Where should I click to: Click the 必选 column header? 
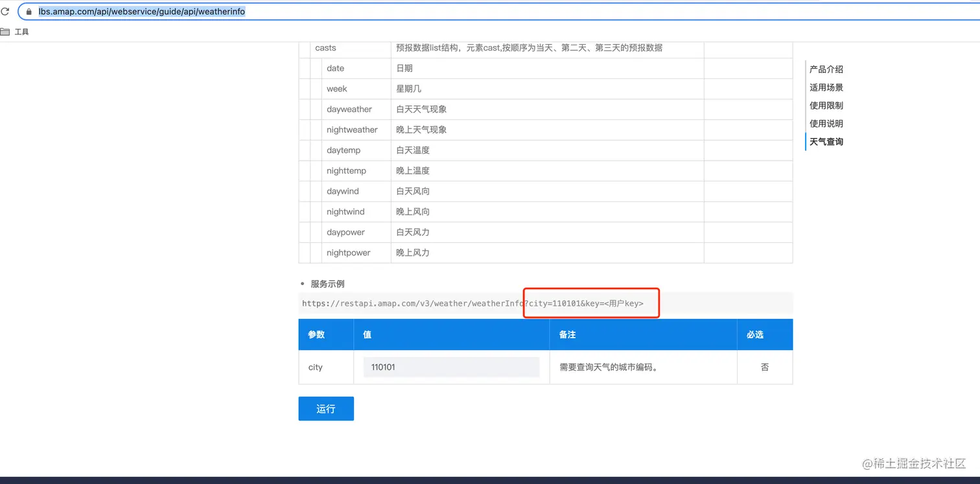point(765,334)
